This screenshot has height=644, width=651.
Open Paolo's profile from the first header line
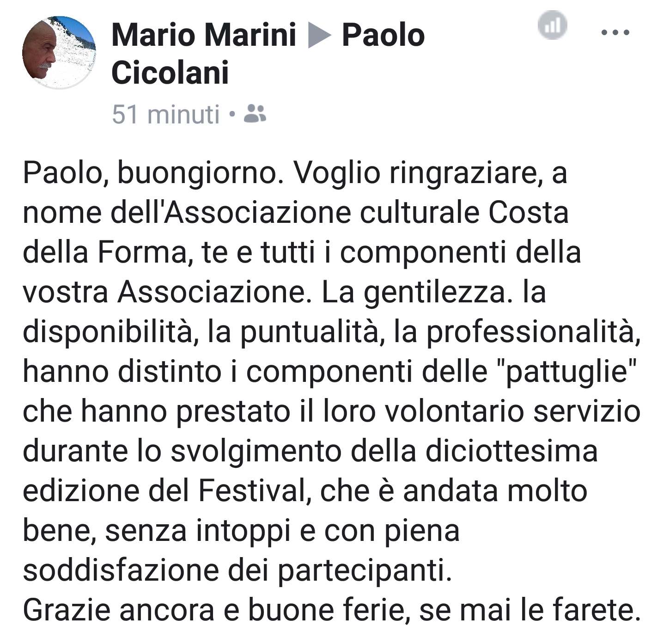click(x=383, y=36)
